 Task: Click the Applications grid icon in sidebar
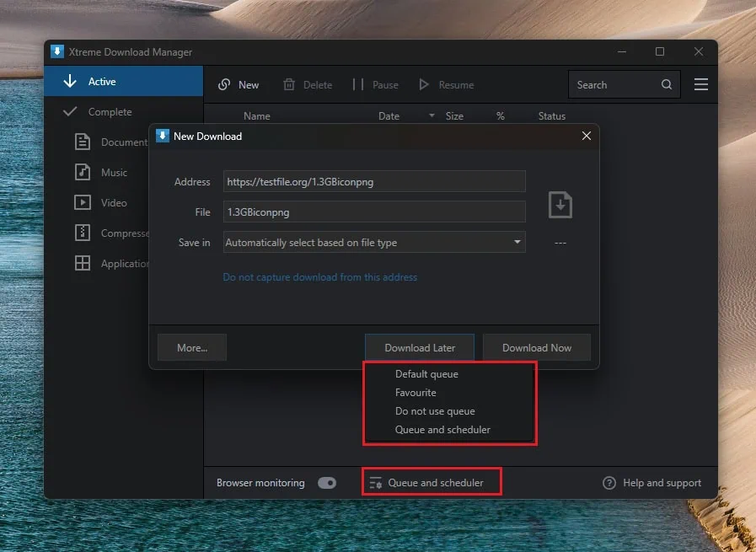point(83,263)
